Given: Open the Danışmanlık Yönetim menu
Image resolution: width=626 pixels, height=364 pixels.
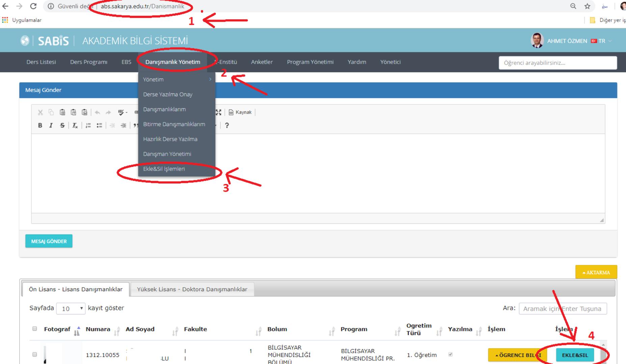Looking at the screenshot, I should pos(173,62).
